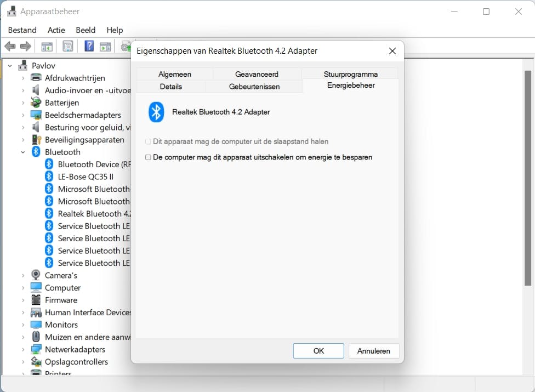Collapse the Bluetooth node
This screenshot has width=535, height=392.
point(23,152)
